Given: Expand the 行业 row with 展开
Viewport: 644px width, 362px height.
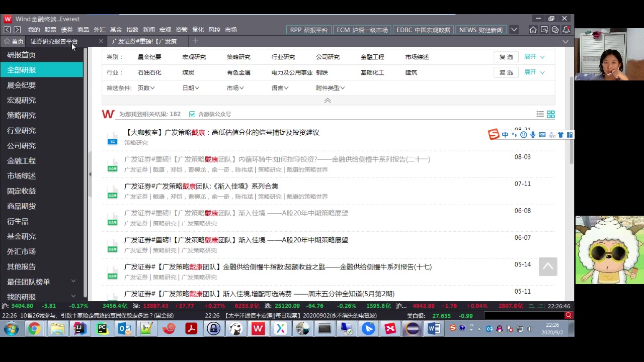Looking at the screenshot, I should pos(534,72).
